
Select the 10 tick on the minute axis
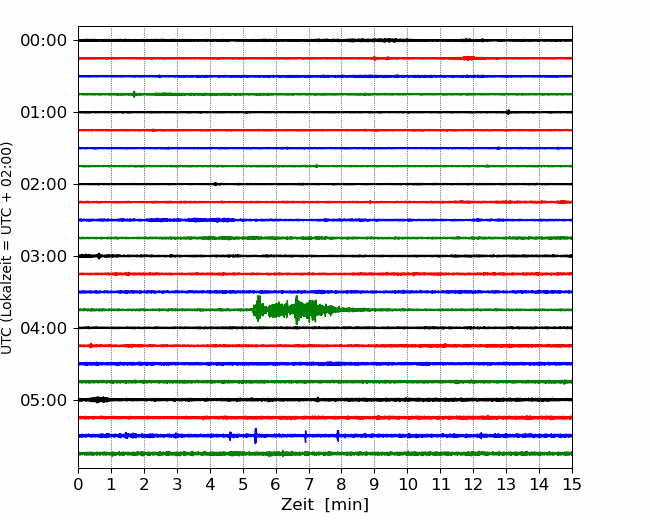coord(408,485)
